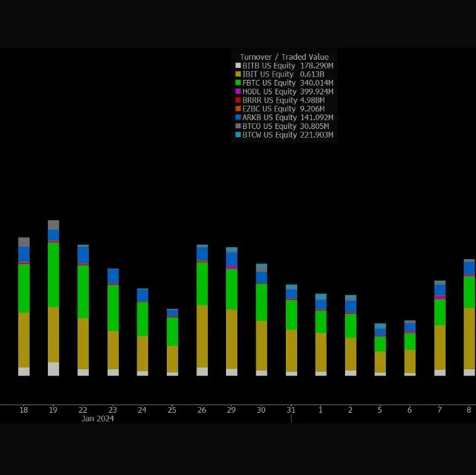Click the gold IBIT segment of the 29 bar
476x475 pixels.
point(232,339)
